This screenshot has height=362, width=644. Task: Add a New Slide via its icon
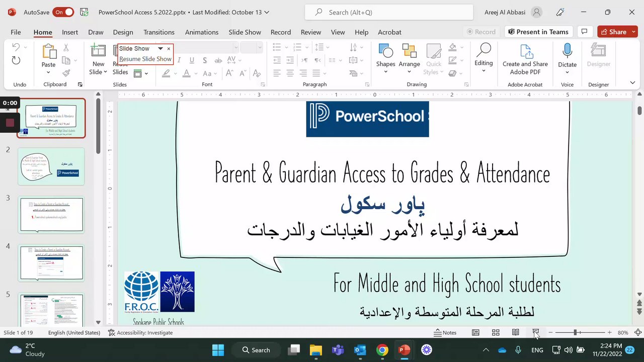pos(98,51)
